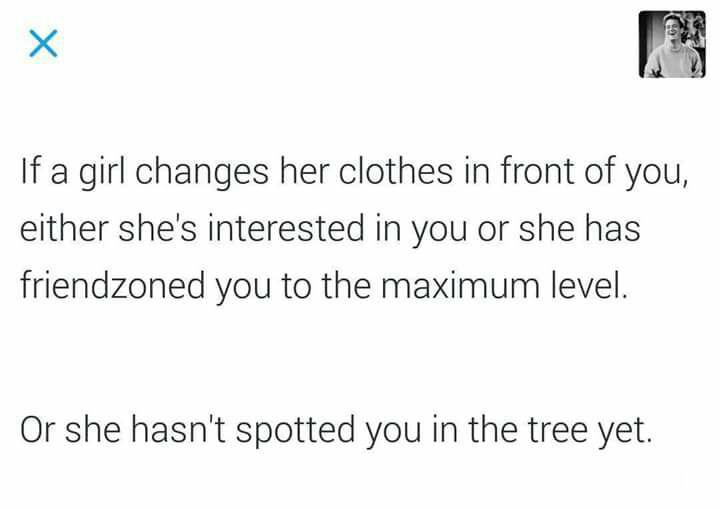Click the blank gap between the two paragraphs
Screen dimensions: 720x509
pyautogui.click(x=354, y=356)
